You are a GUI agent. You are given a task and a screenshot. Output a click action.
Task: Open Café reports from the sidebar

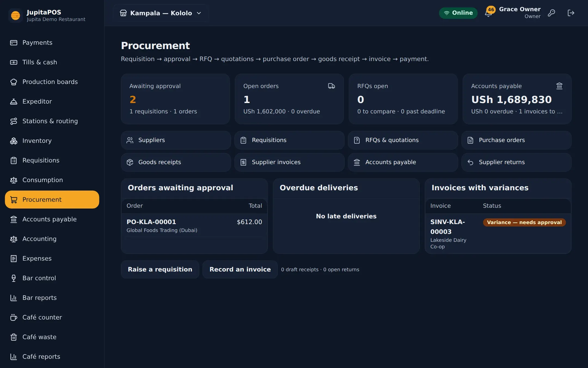pos(52,357)
